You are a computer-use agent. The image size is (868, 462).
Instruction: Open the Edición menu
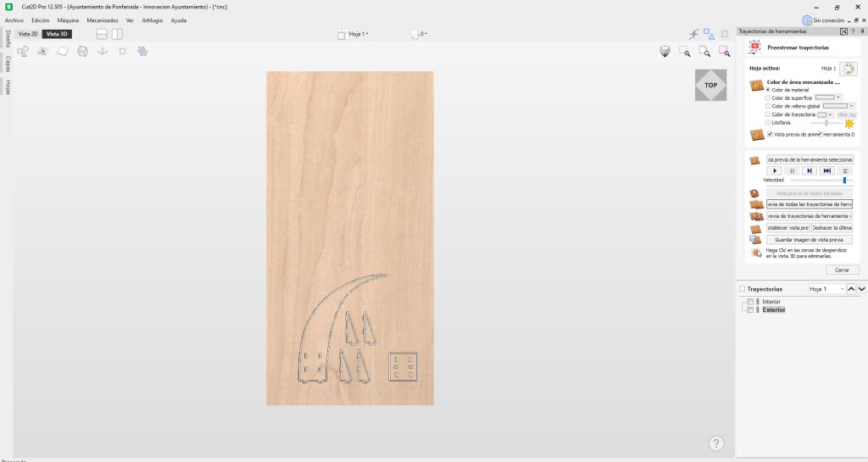(x=41, y=20)
